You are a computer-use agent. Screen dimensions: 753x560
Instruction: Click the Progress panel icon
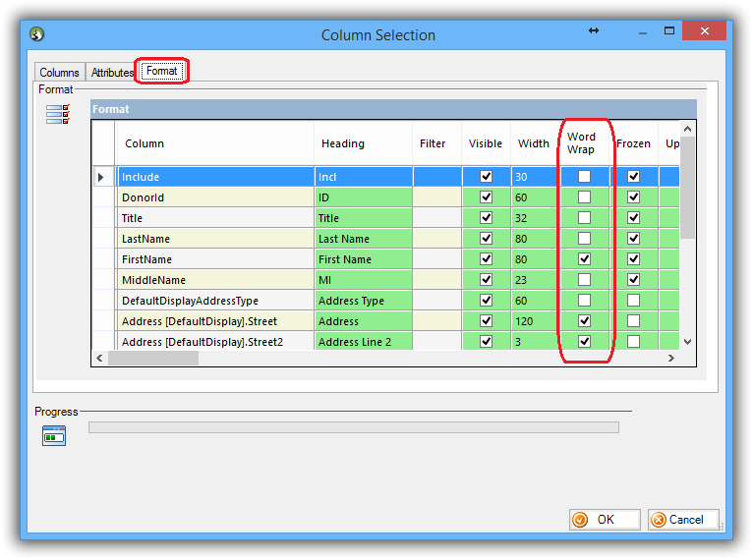tap(53, 436)
